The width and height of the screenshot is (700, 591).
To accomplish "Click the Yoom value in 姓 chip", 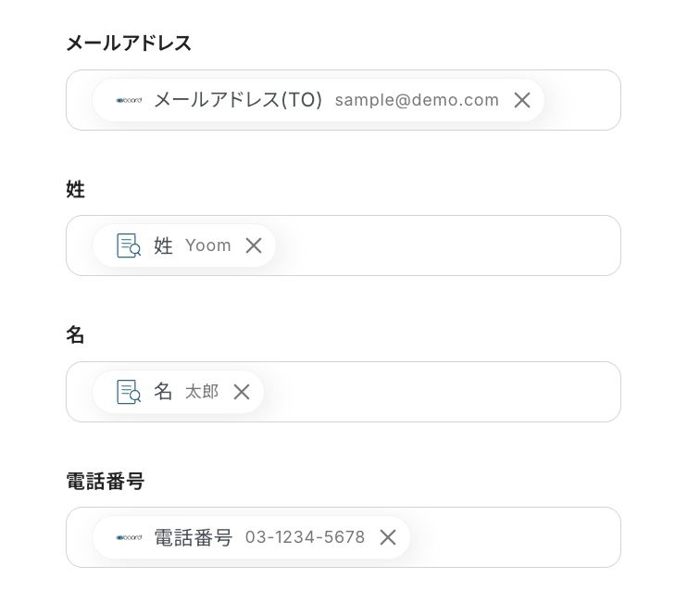I will (208, 245).
